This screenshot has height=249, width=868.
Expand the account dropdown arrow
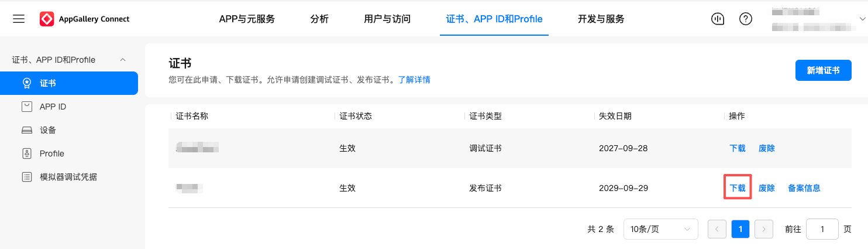(x=862, y=19)
